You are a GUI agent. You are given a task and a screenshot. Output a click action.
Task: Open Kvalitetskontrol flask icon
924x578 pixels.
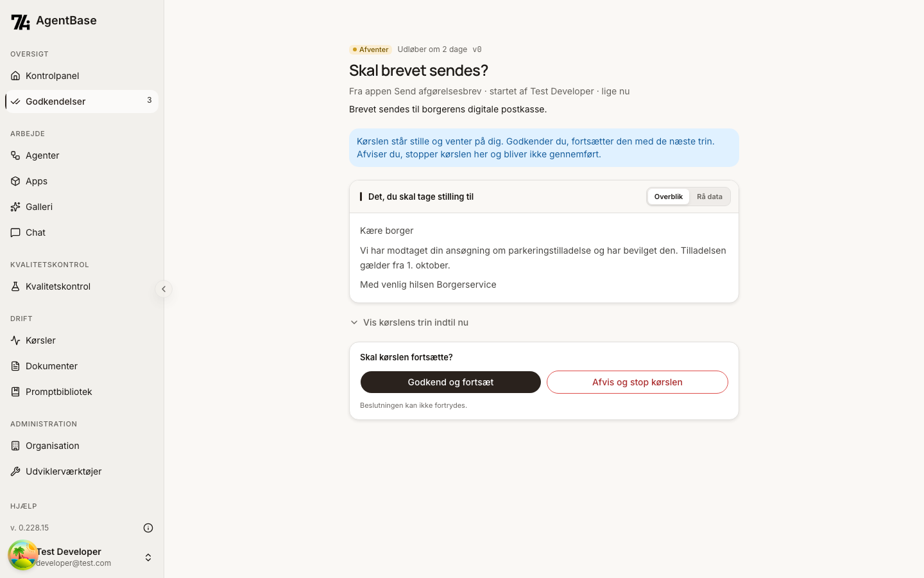(x=15, y=286)
